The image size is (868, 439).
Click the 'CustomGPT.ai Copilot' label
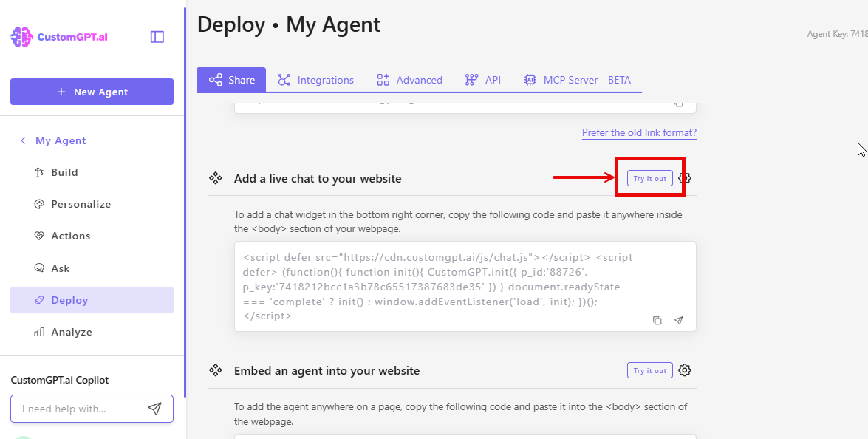click(60, 381)
